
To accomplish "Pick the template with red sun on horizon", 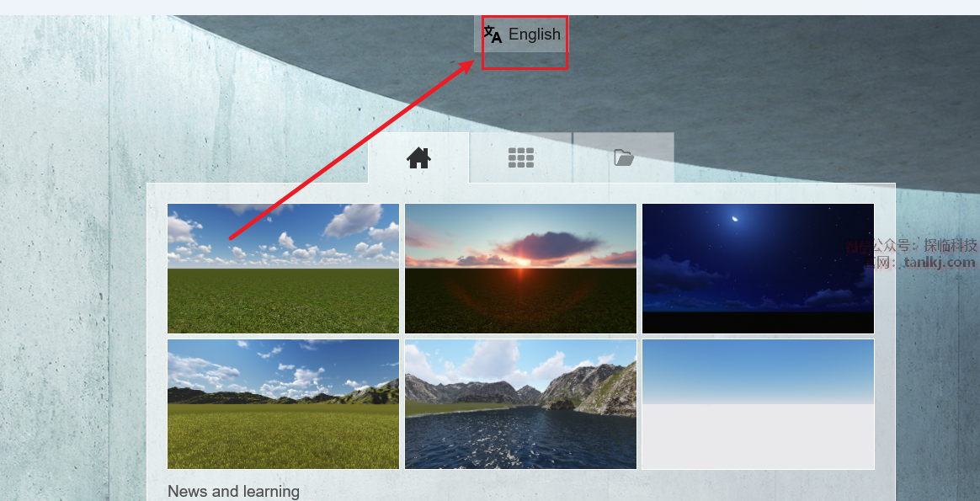I will click(520, 269).
